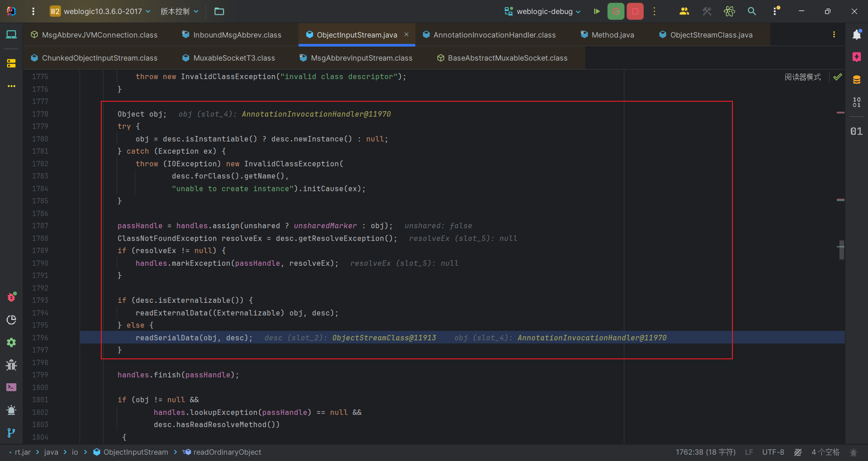The width and height of the screenshot is (868, 461).
Task: Open the Services gear tool window
Action: coord(11,343)
